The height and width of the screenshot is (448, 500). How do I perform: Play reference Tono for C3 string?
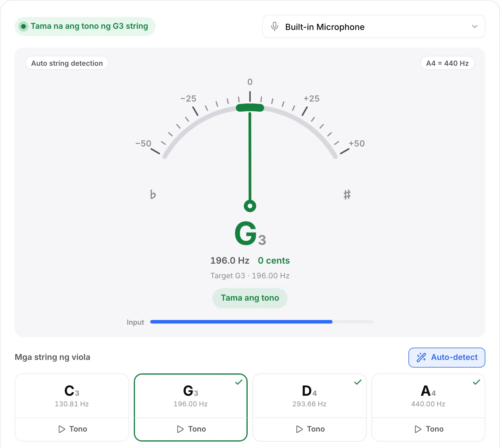pos(72,429)
